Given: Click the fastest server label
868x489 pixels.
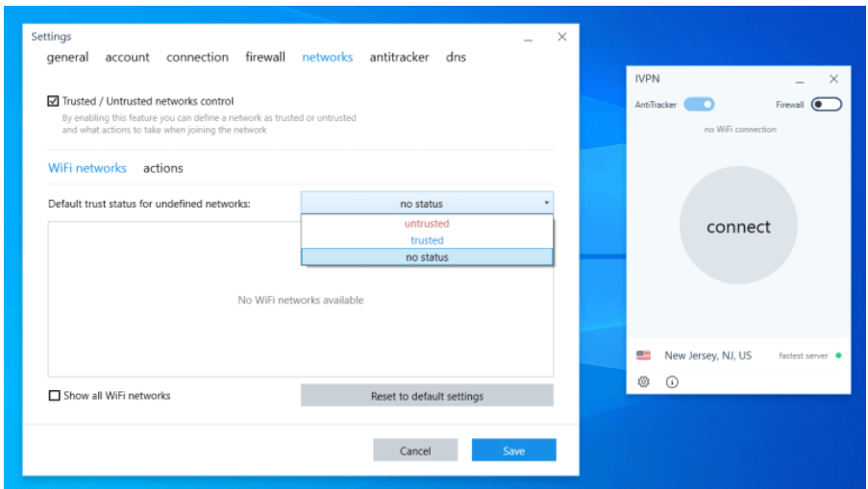Looking at the screenshot, I should click(x=804, y=355).
